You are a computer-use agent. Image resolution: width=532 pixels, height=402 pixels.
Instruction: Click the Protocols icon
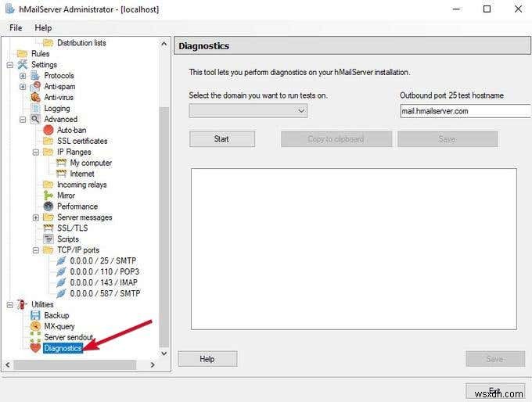pos(35,75)
